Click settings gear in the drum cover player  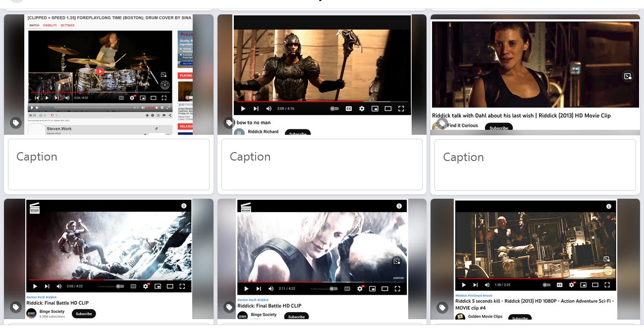coord(132,98)
